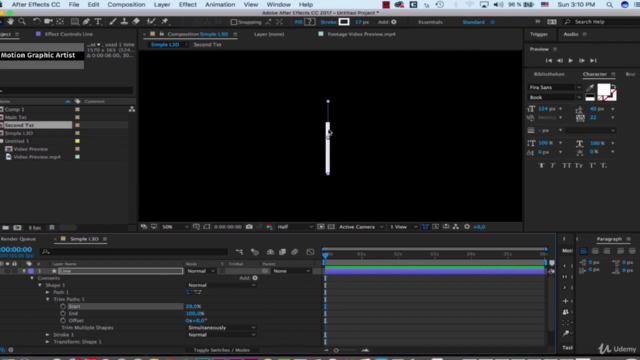Open the timeline graph editor
Viewport: 640px width, 360px height.
click(x=310, y=252)
